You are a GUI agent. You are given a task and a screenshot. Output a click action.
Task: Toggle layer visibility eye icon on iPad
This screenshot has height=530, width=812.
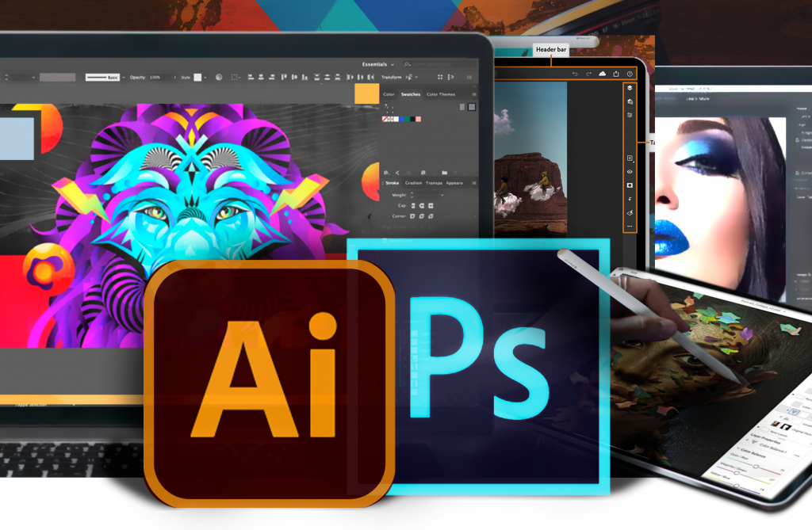tap(630, 171)
